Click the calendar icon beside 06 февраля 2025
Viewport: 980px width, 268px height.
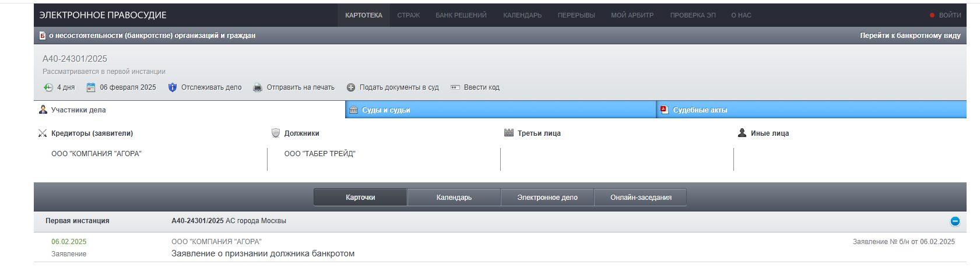(91, 87)
